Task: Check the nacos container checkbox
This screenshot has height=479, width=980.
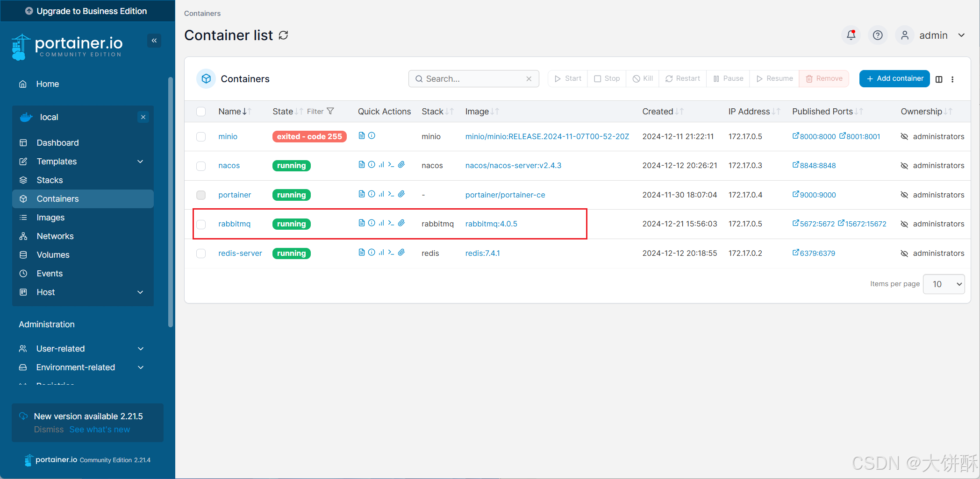Action: [x=201, y=166]
